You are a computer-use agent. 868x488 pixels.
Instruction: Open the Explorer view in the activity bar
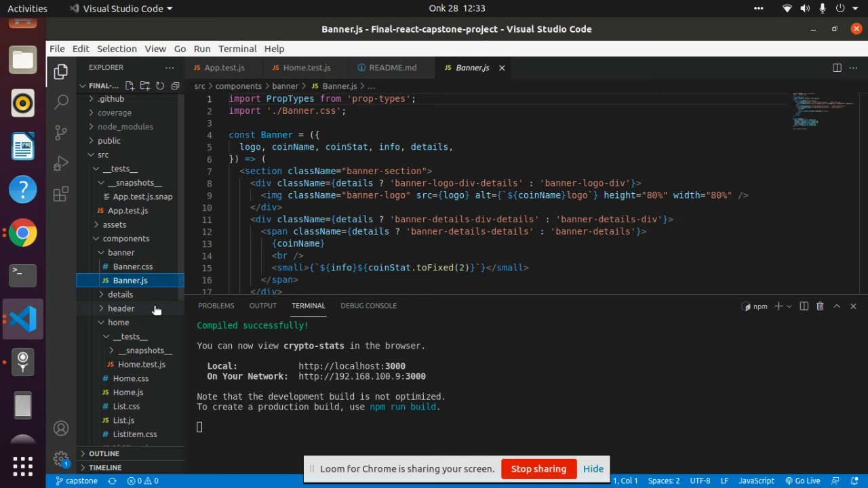point(61,71)
